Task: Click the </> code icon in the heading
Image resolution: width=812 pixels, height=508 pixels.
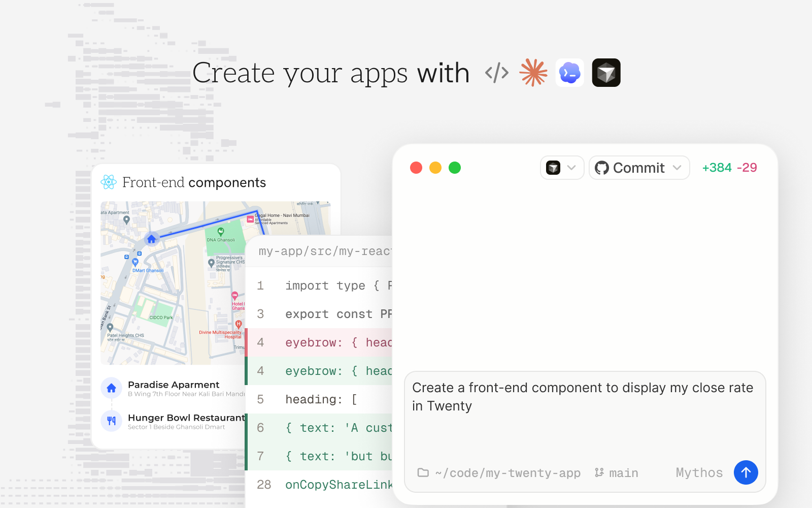Action: pos(496,73)
